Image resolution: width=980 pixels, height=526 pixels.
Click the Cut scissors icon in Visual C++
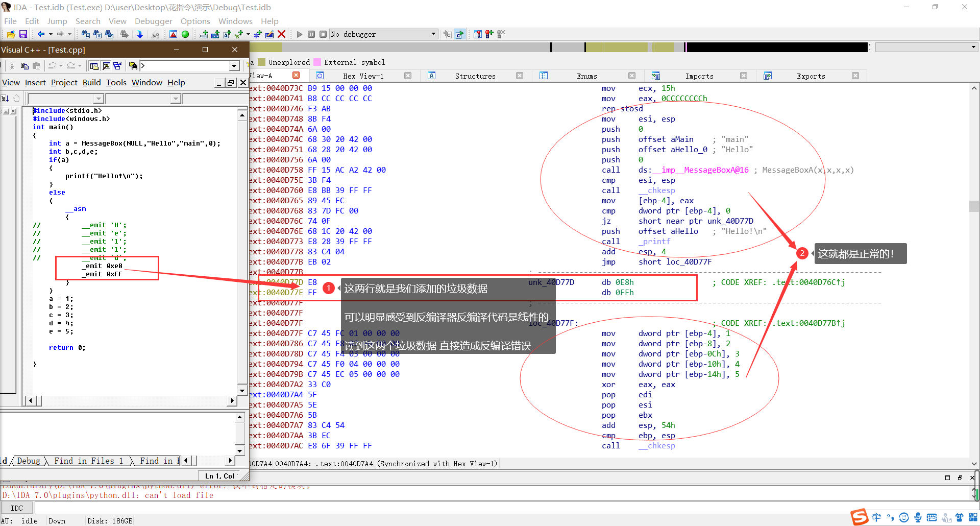point(12,66)
